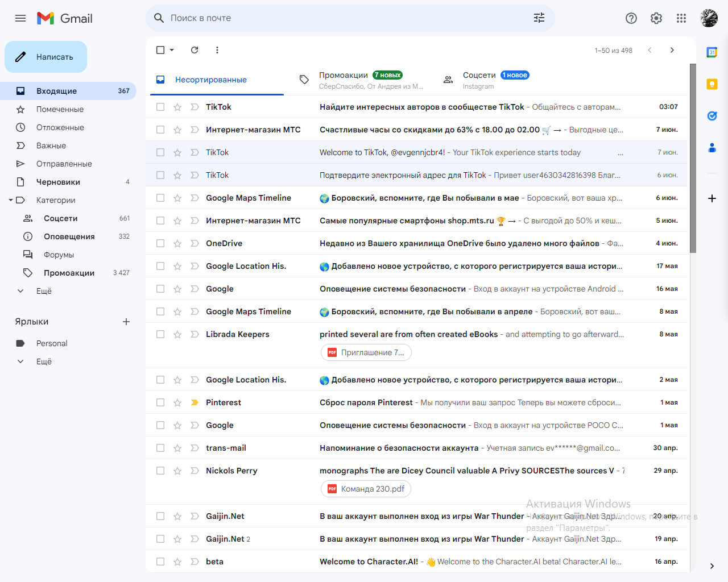Mark the beta Character.AI email important
728x582 pixels.
[195, 562]
